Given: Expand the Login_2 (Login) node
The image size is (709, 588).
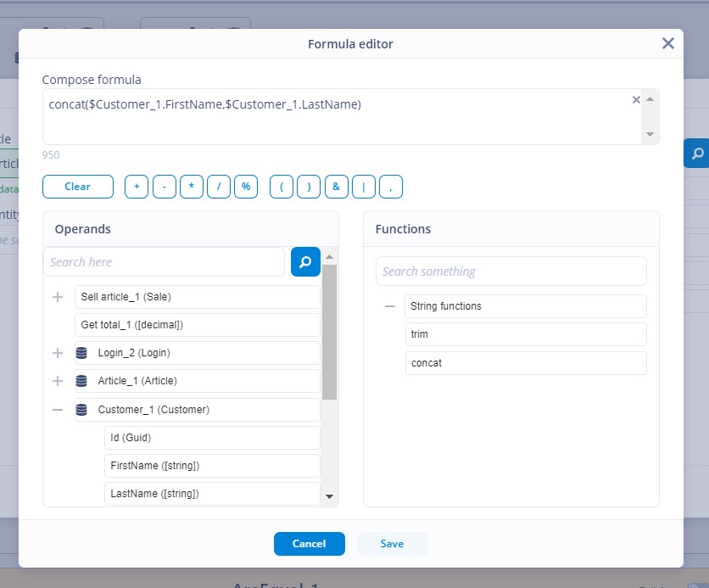Looking at the screenshot, I should (x=58, y=353).
